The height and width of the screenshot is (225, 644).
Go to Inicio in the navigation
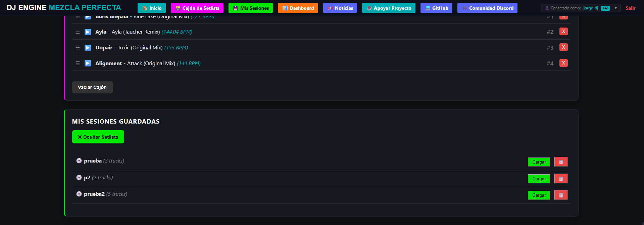[x=152, y=8]
